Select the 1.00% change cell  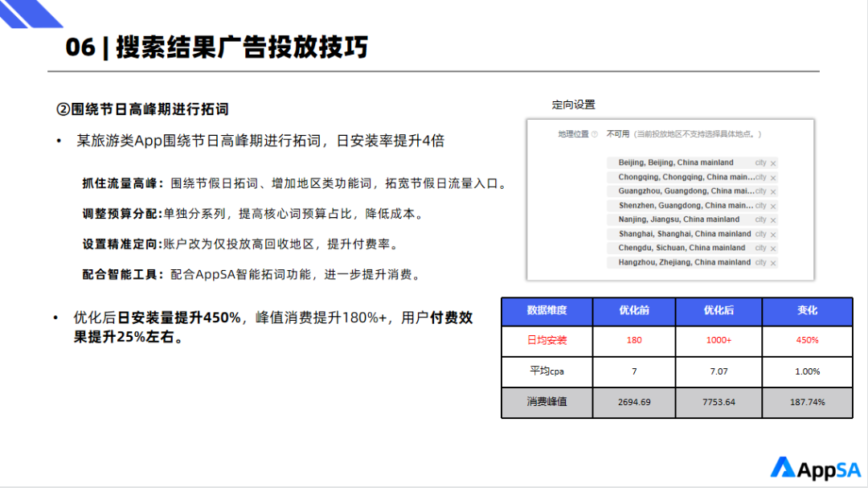807,371
